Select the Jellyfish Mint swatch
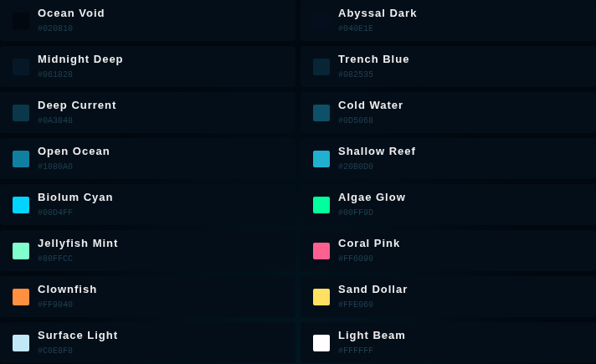Viewport: 596px width, 364px height. coord(21,251)
